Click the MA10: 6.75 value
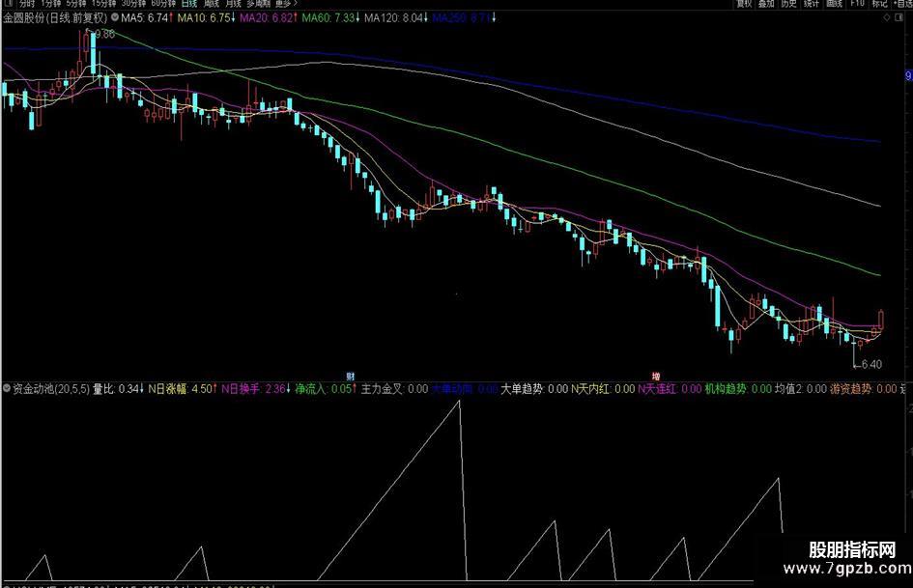 (207, 18)
